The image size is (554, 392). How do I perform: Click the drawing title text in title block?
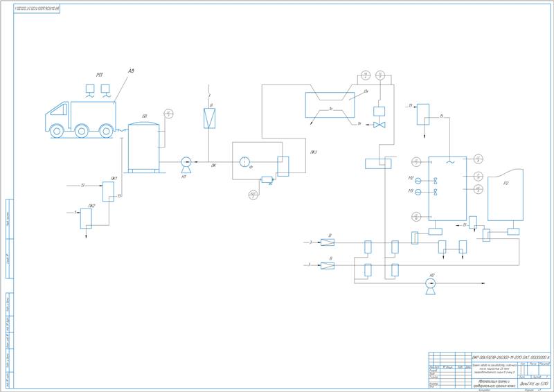tap(494, 384)
